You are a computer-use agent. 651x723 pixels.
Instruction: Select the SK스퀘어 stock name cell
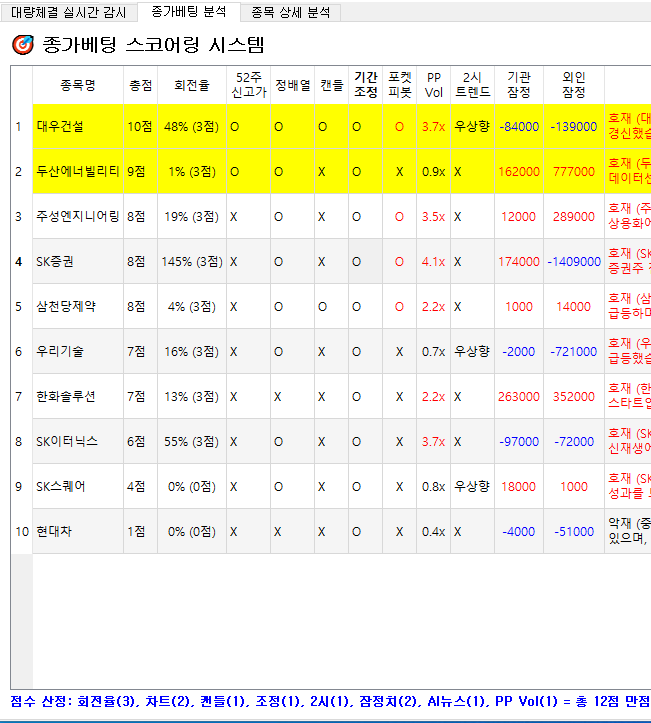78,486
